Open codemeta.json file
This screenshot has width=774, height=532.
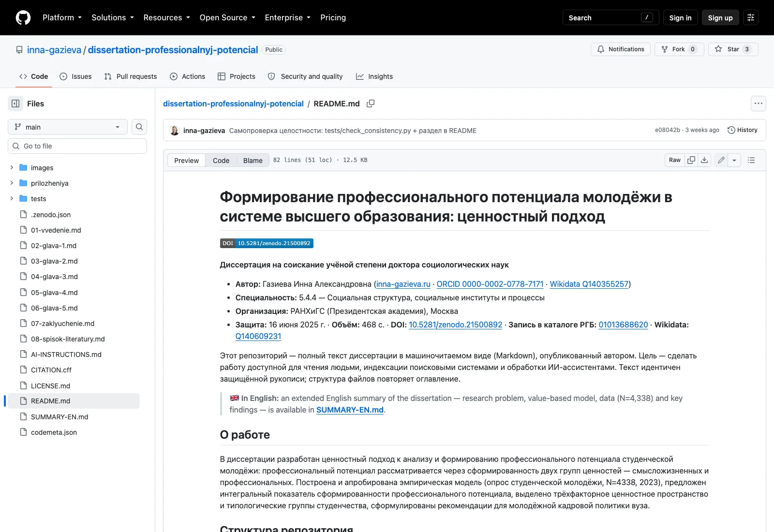pyautogui.click(x=54, y=432)
